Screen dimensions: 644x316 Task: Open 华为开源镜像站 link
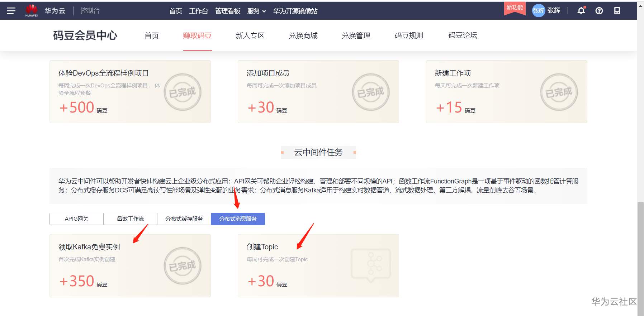pos(295,11)
